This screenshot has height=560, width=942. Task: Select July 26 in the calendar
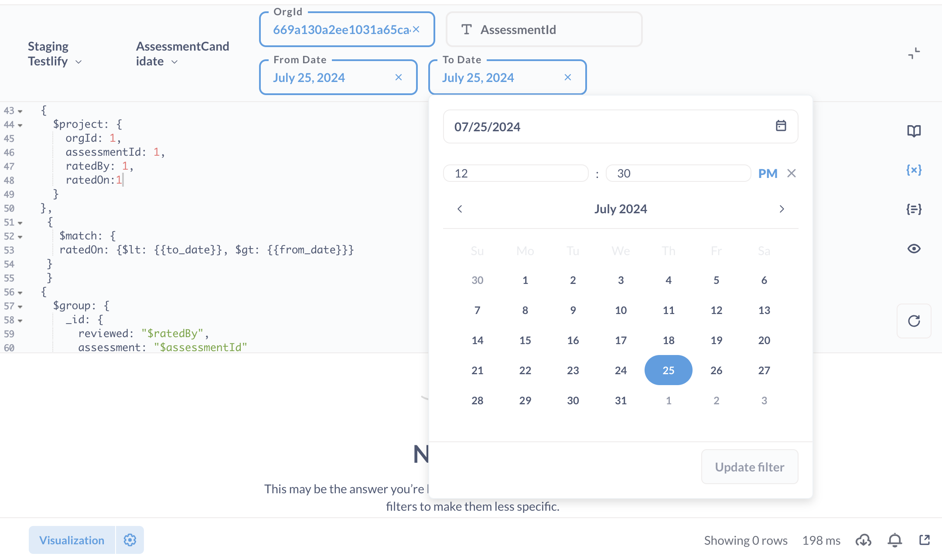click(716, 370)
